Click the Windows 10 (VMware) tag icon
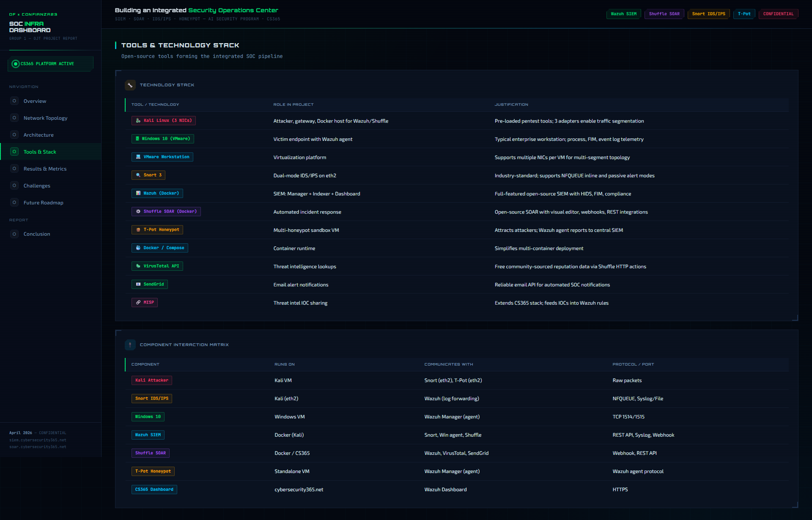Viewport: 812px width, 520px height. coord(137,139)
